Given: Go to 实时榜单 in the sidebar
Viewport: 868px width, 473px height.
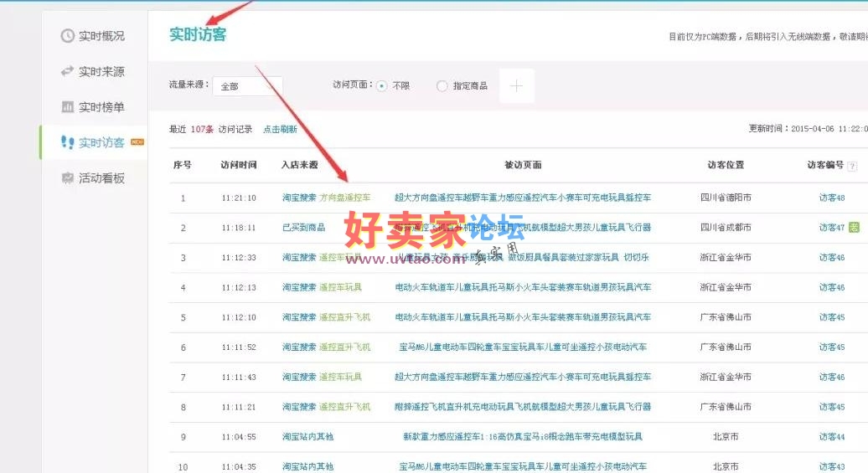Looking at the screenshot, I should click(101, 107).
